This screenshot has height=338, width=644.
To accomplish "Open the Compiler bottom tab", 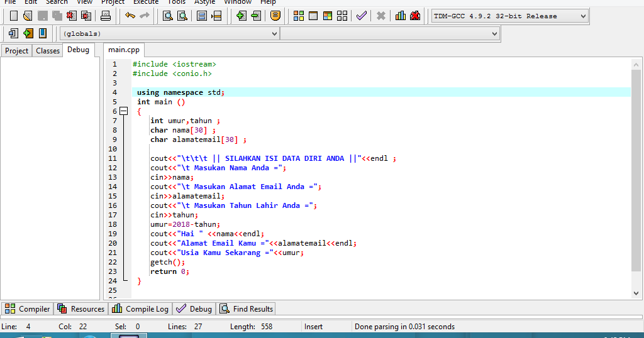I will pyautogui.click(x=28, y=309).
